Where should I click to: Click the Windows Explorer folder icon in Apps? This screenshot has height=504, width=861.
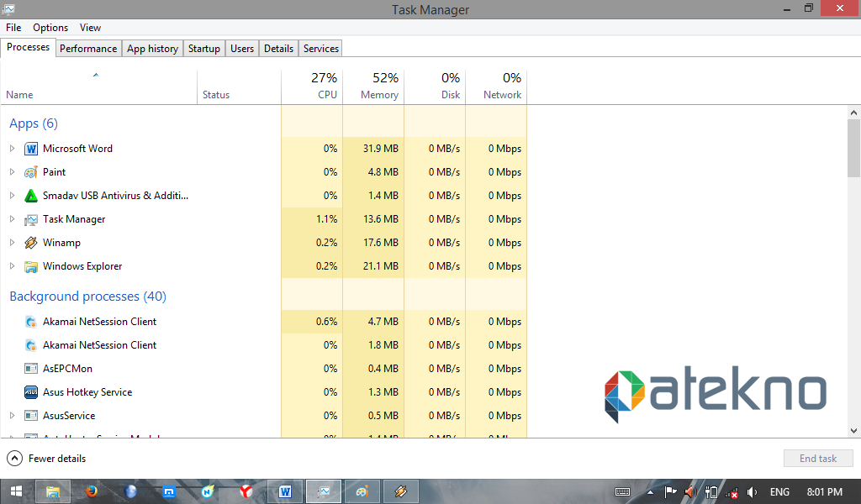pos(31,266)
